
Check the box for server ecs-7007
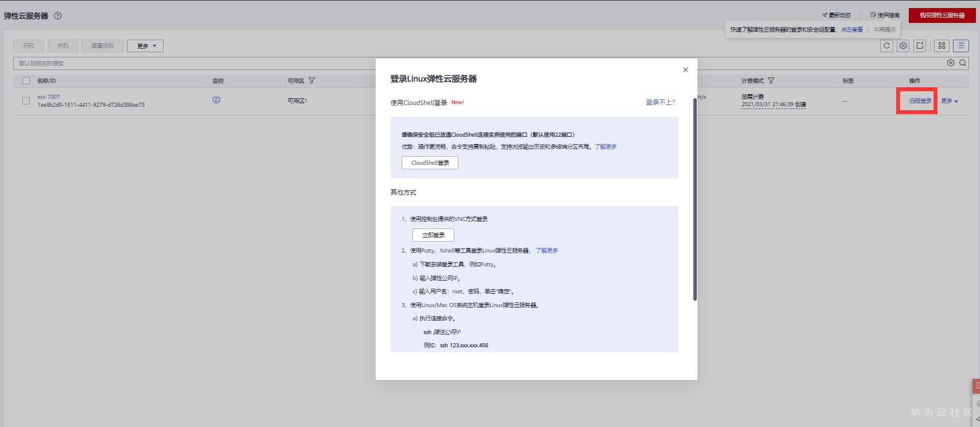[26, 101]
